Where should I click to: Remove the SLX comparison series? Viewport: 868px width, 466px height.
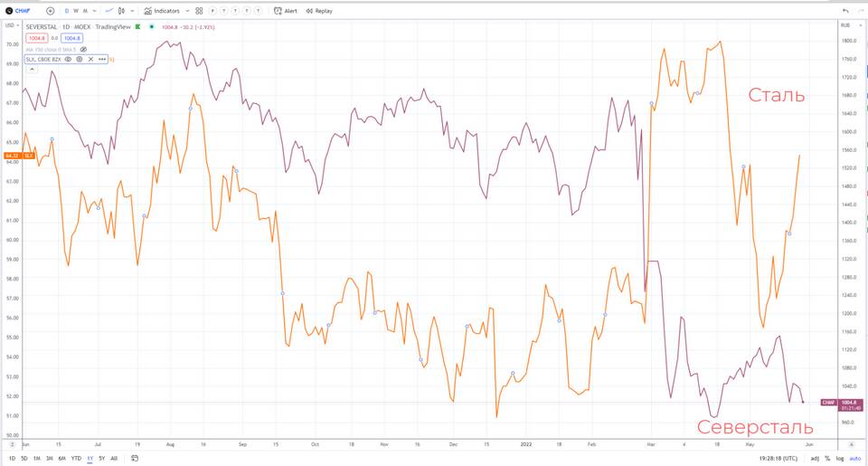click(90, 60)
